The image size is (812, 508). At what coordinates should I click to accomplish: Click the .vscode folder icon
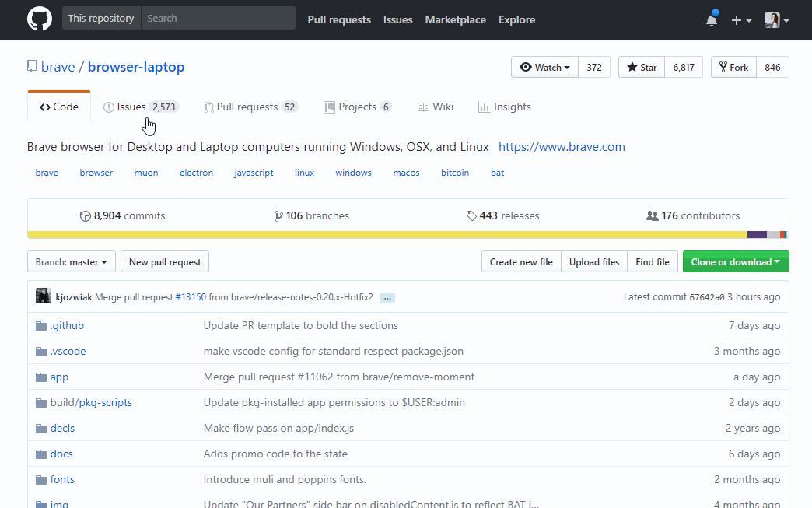coord(41,352)
